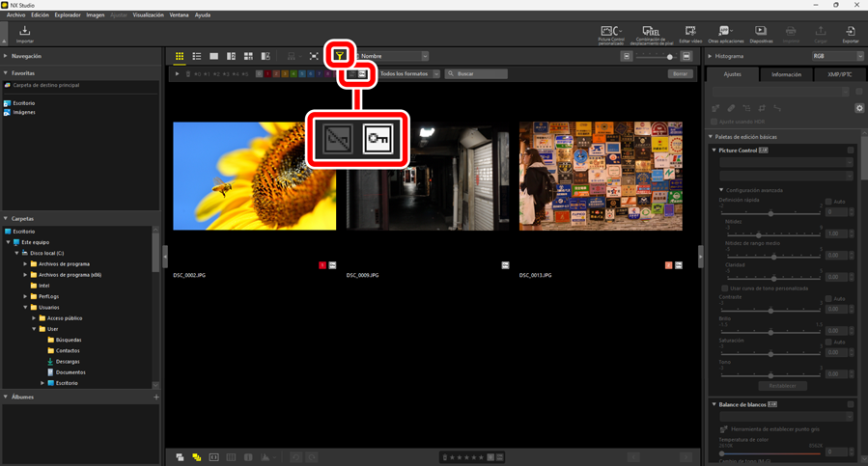Expand the Archivos de programa folder
Image resolution: width=868 pixels, height=466 pixels.
(26, 263)
